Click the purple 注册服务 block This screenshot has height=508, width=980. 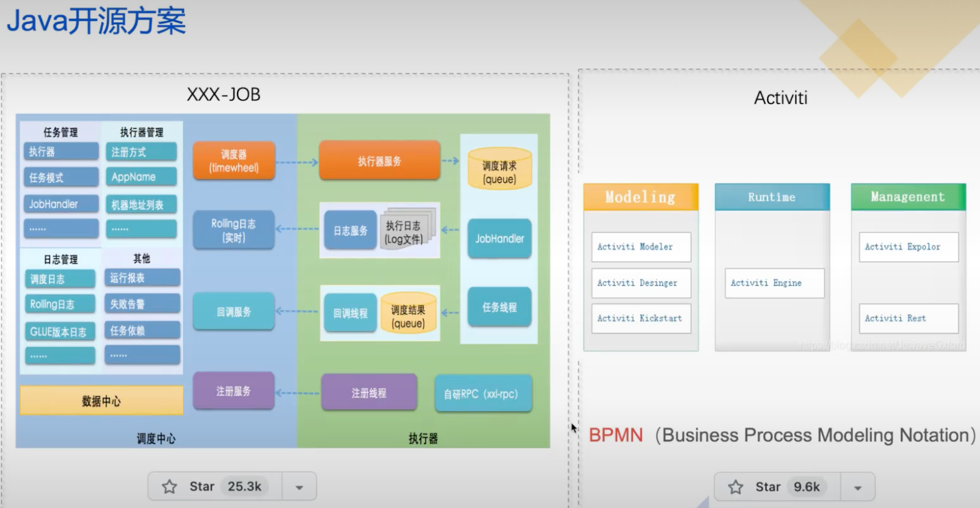click(x=234, y=391)
